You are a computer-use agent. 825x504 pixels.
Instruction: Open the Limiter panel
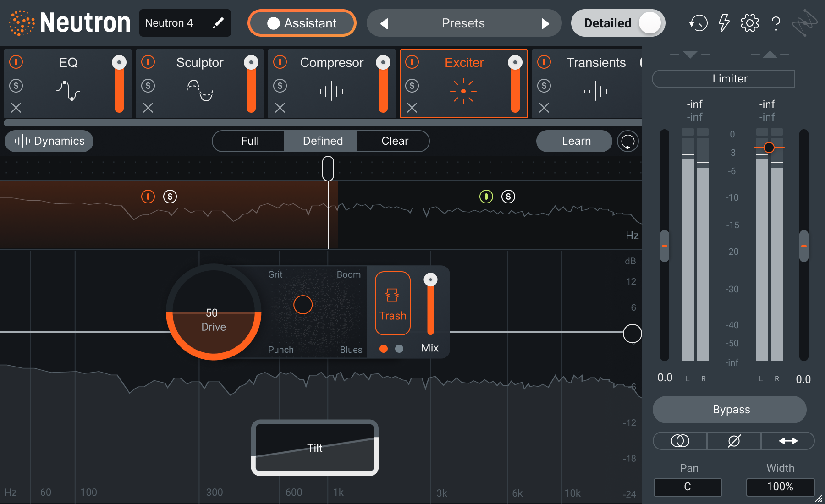[723, 79]
